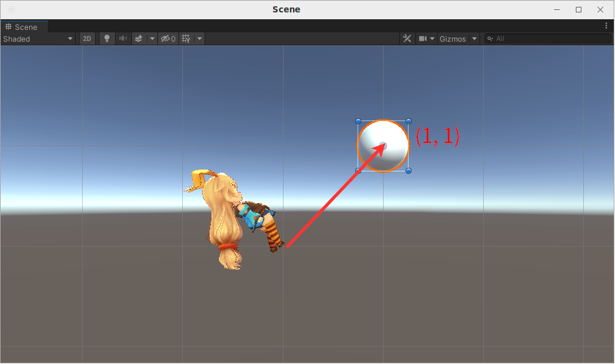Toggle scene audio speaker icon
The height and width of the screenshot is (364, 615).
coord(123,39)
